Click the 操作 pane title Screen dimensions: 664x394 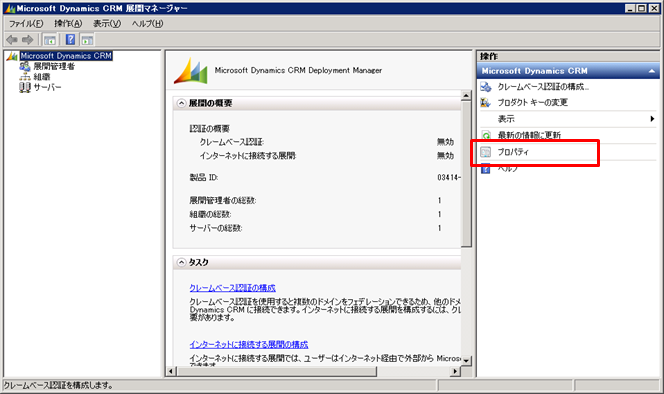[489, 56]
